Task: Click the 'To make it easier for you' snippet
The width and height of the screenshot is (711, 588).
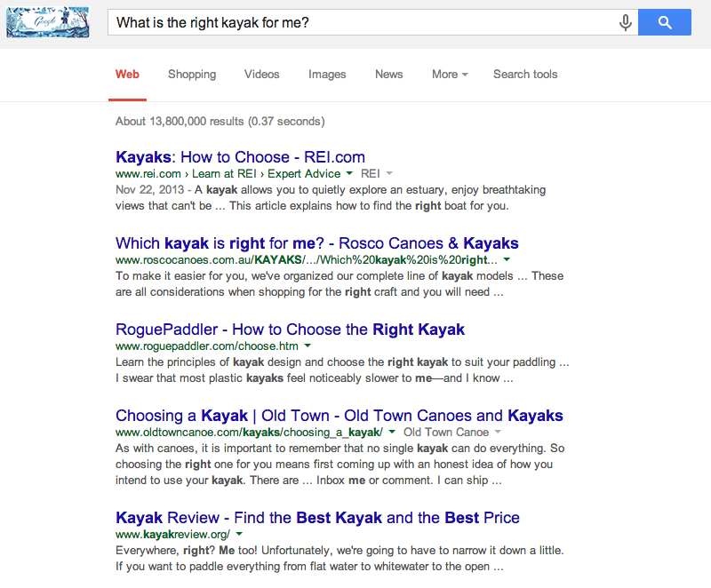Action: tap(340, 283)
